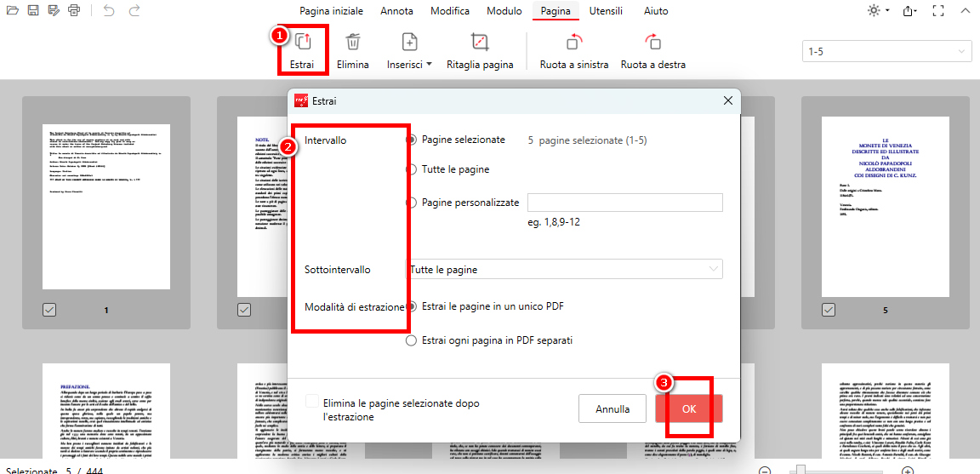Screen dimensions: 980x474
Task: Select the Pagine selezionate radio option
Action: [411, 140]
